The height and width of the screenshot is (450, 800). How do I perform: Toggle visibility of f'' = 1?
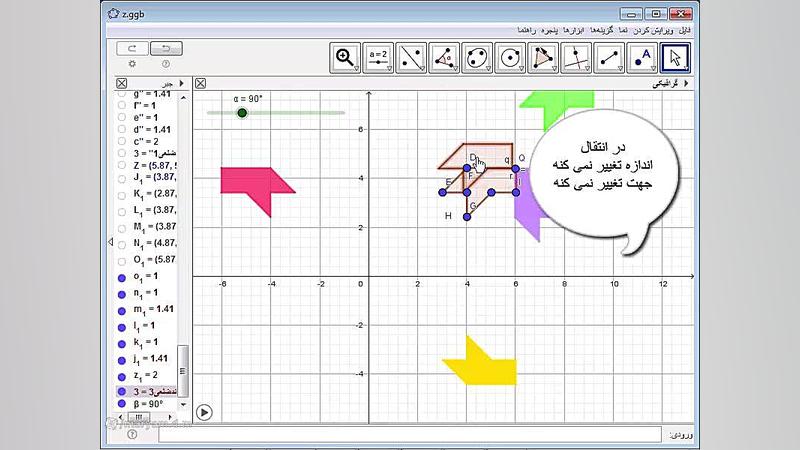121,105
